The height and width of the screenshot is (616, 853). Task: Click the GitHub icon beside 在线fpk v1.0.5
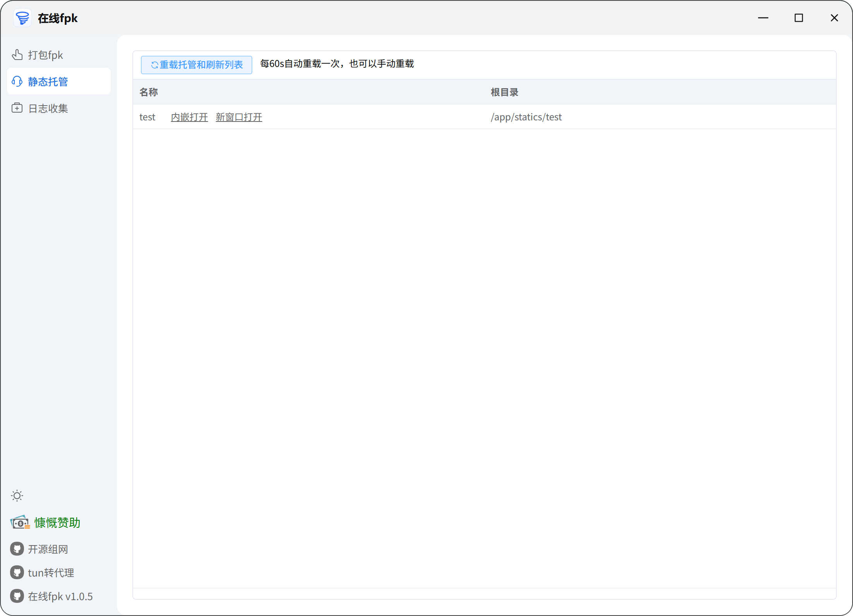[17, 596]
